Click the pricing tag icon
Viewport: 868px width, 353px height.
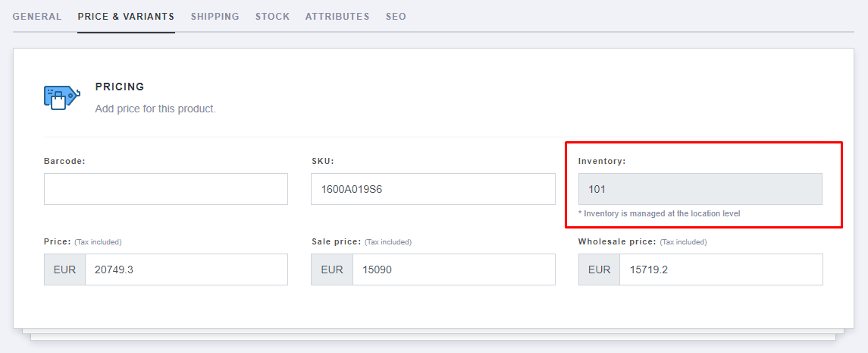tap(62, 97)
